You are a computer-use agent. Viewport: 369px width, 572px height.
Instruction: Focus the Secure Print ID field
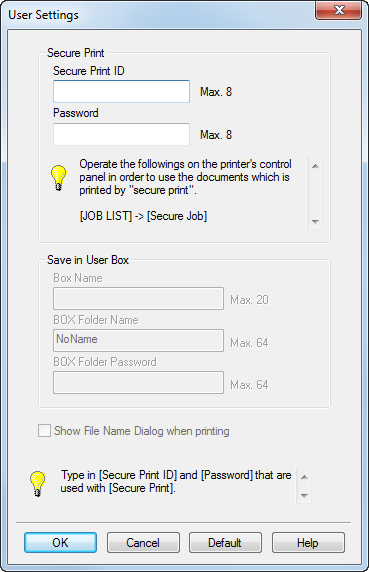[x=121, y=91]
